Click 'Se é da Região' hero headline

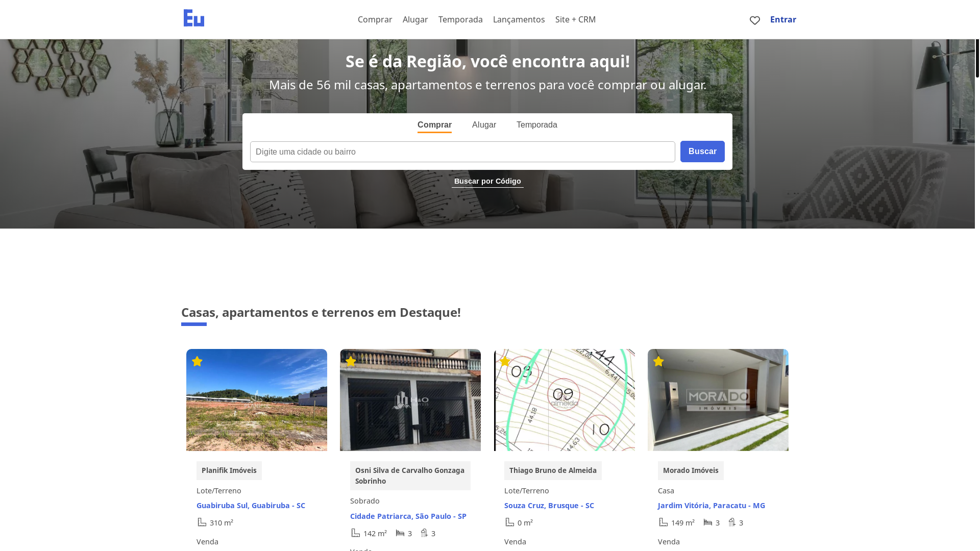click(487, 61)
